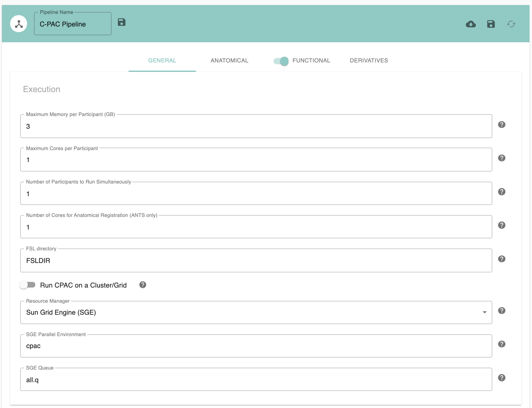This screenshot has width=532, height=408.
Task: Switch to the Anatomical tab
Action: pos(229,61)
